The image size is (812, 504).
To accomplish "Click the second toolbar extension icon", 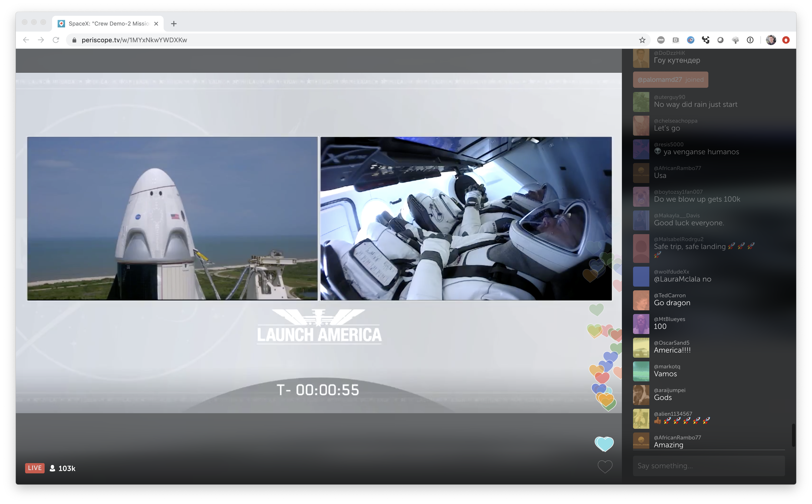I will coord(676,40).
